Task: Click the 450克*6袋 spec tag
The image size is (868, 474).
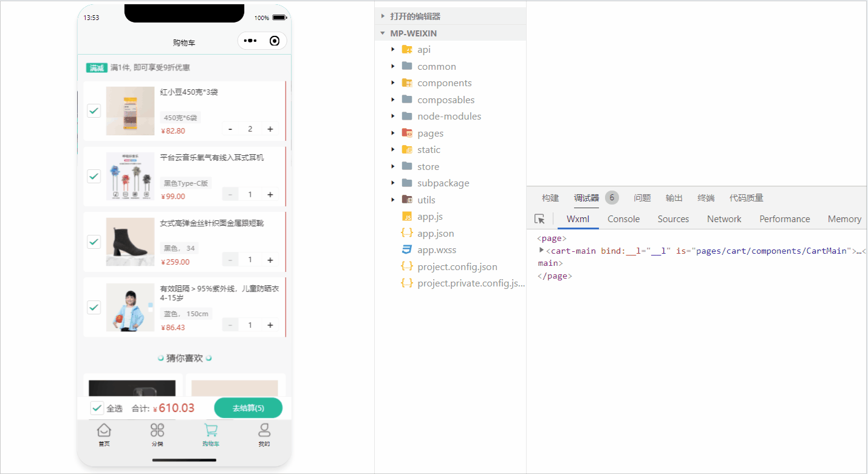Action: click(181, 118)
